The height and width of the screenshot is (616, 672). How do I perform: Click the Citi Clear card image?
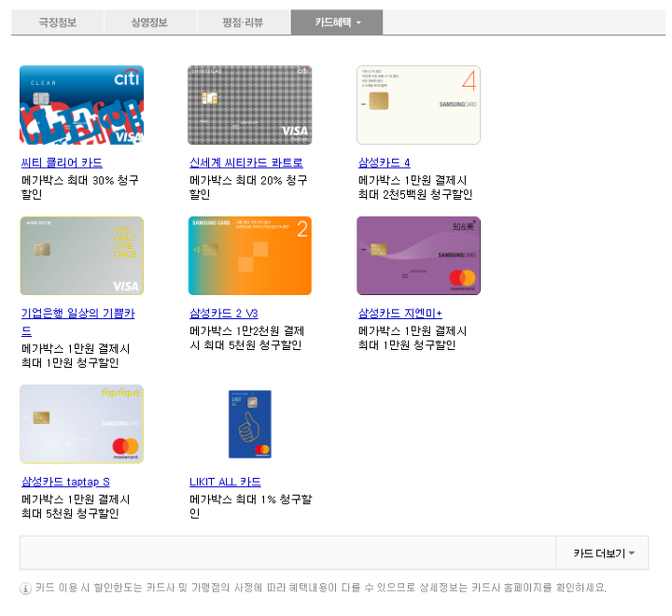tap(81, 105)
